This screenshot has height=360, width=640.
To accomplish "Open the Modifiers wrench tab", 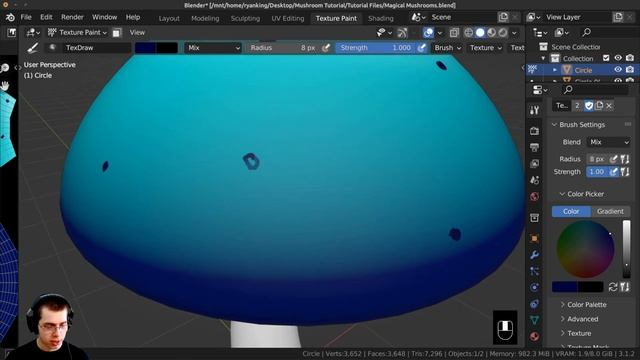I will (x=534, y=255).
